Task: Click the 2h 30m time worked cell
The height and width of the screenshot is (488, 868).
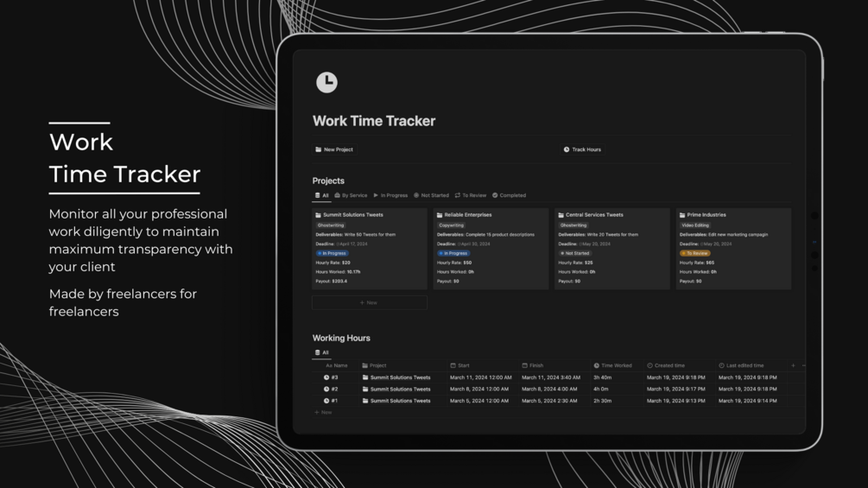Action: tap(602, 401)
